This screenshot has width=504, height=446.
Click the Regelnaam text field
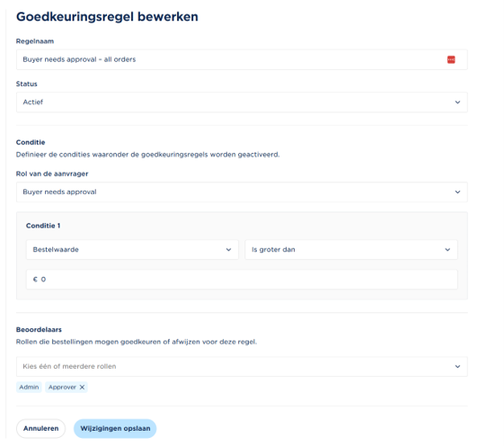(242, 59)
